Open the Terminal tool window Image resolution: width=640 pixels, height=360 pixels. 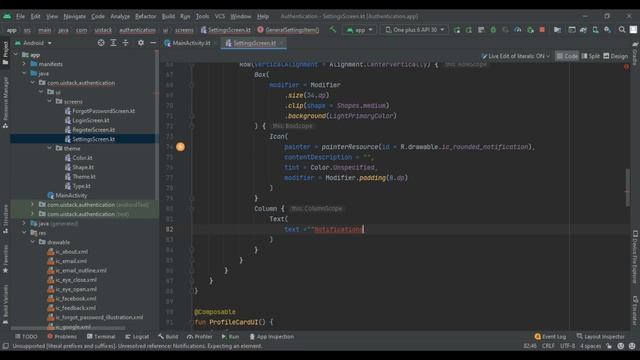pos(101,337)
